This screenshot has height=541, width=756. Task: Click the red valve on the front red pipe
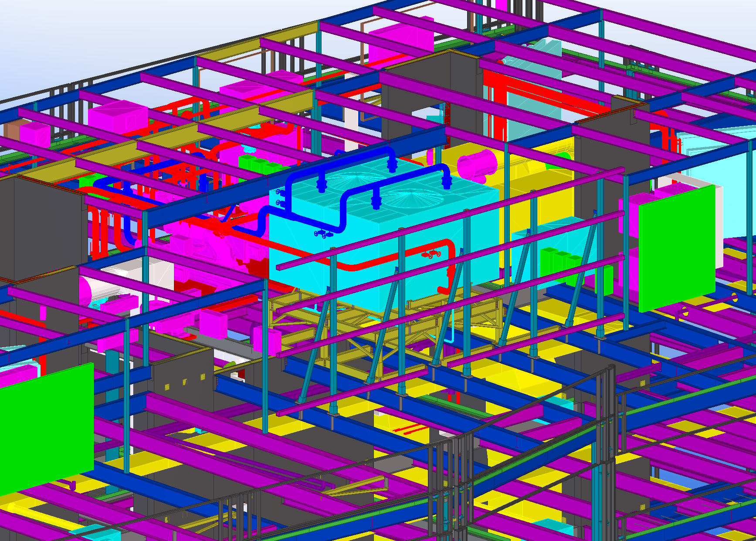(430, 254)
